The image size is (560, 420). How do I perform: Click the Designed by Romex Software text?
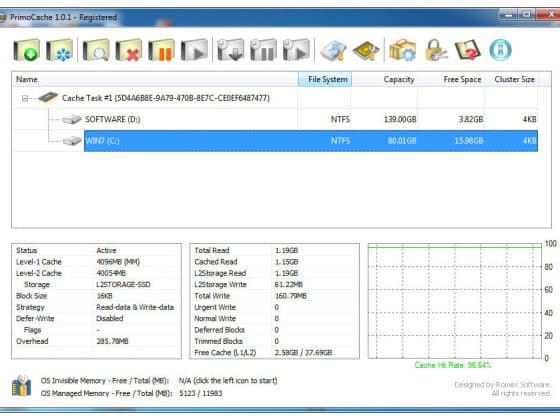coord(502,385)
